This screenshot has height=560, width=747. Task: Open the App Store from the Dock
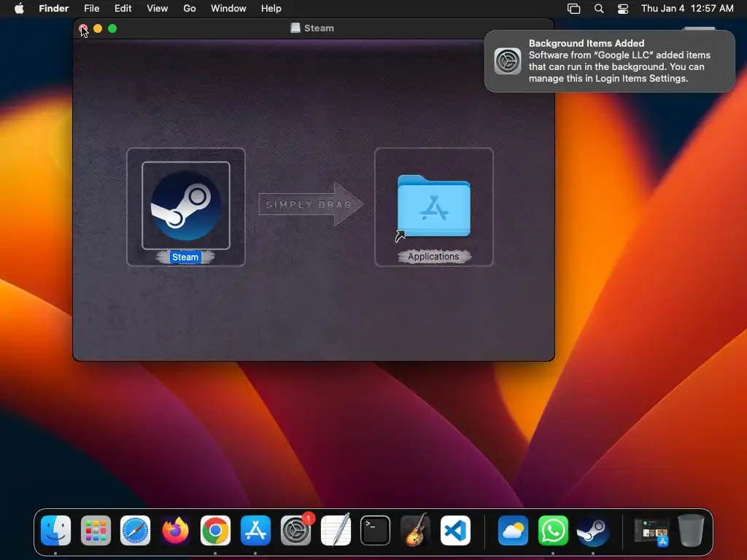click(255, 531)
